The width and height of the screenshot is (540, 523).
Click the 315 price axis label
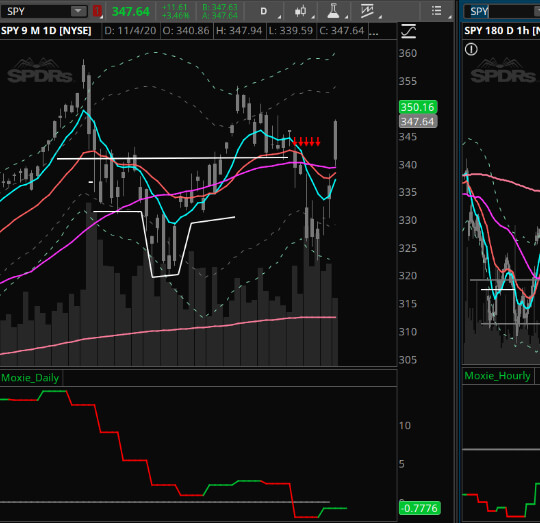[408, 304]
